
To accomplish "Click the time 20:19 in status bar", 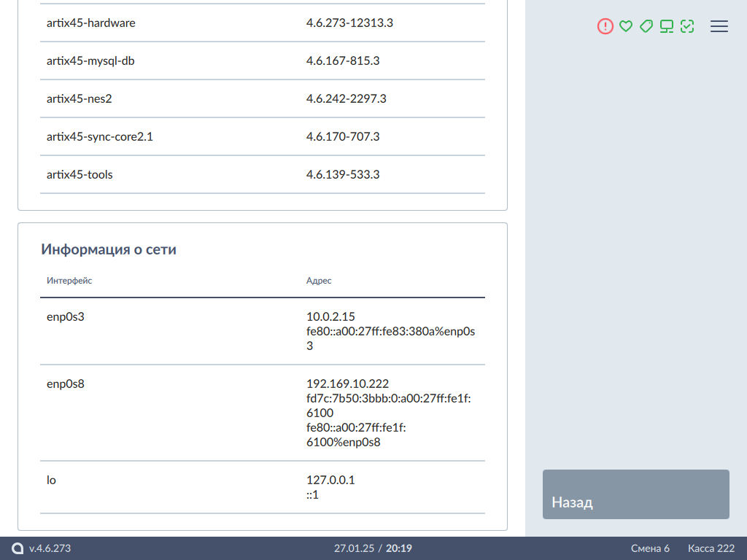I will coord(398,548).
